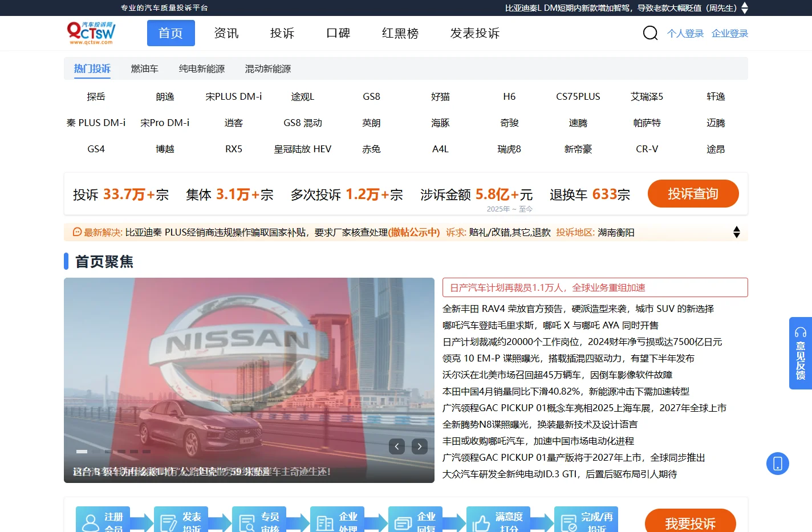Click car model GS8 in first row

point(372,96)
